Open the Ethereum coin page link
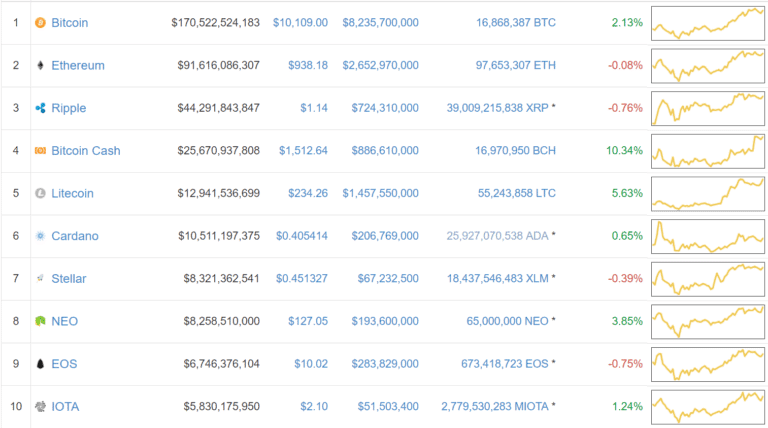The image size is (768, 428). [x=78, y=65]
